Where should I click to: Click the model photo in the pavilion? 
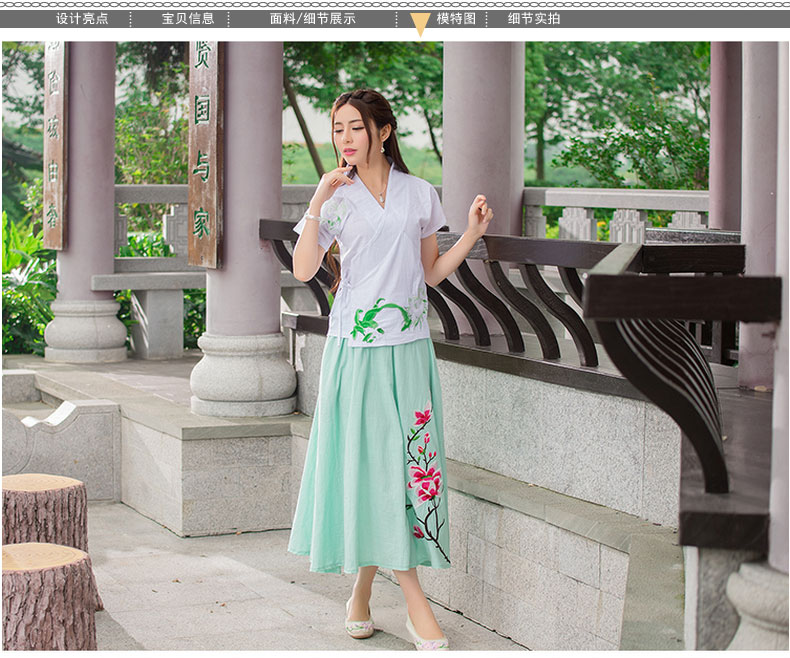(395, 346)
